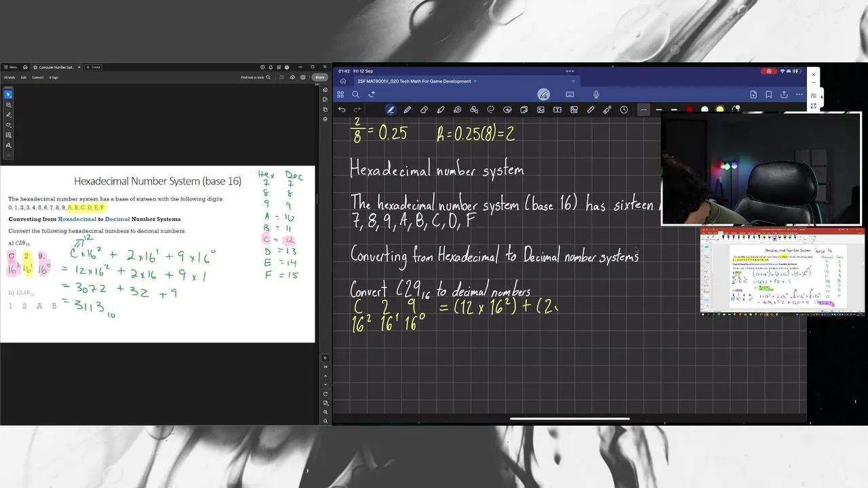Go to next PDF page
The height and width of the screenshot is (488, 868).
pos(325,384)
